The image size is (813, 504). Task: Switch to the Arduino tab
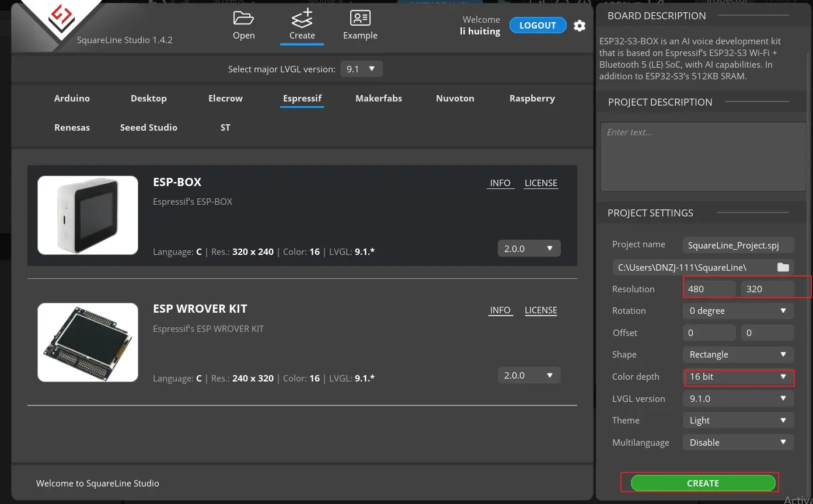pos(72,99)
